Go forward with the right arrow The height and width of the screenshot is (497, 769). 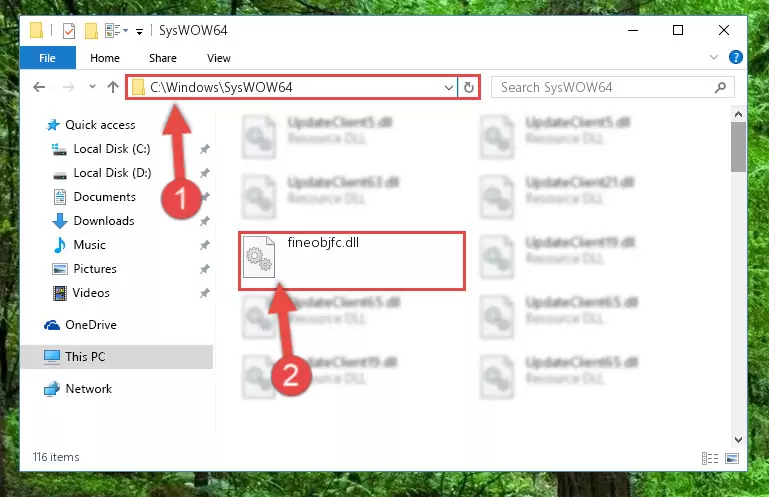click(x=69, y=87)
